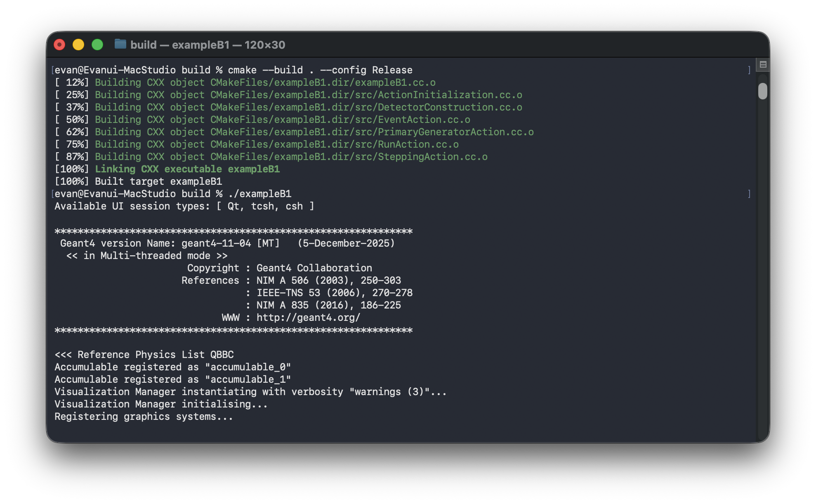Click the folder proxy icon in title bar
The image size is (816, 504).
[x=120, y=44]
